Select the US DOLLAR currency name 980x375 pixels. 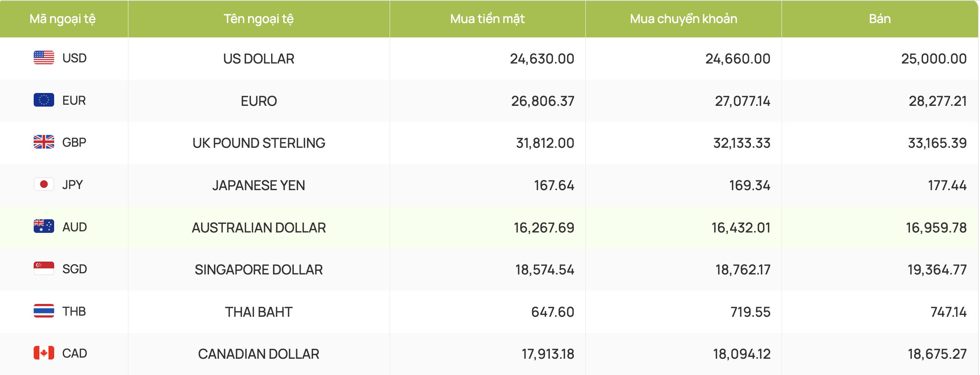[x=259, y=59]
